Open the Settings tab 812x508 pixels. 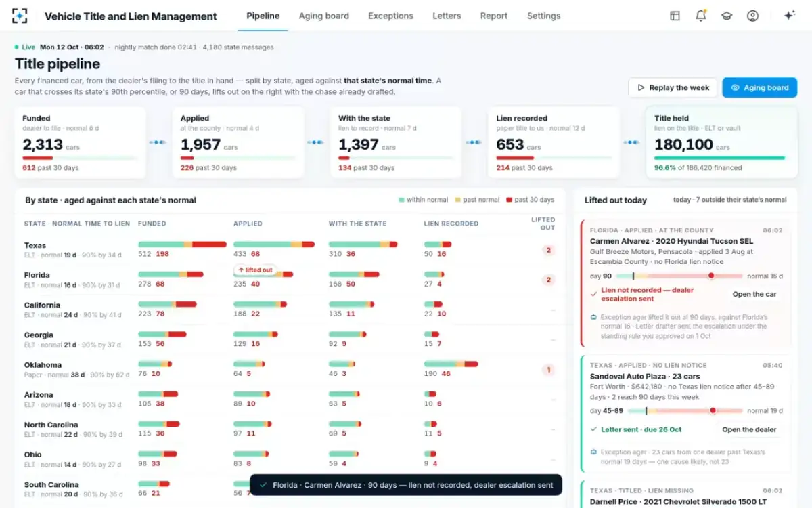click(x=543, y=16)
